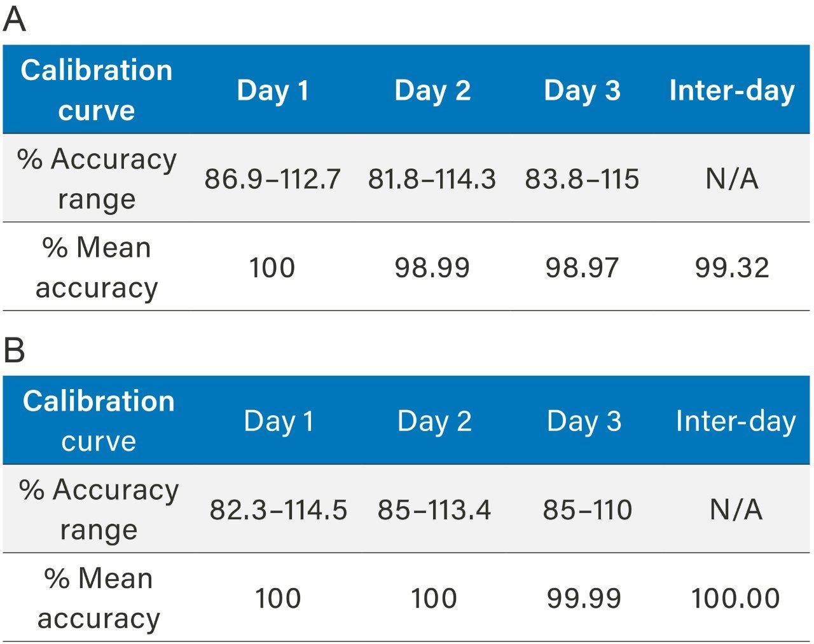Click the % Accuracy range label in table A
This screenshot has width=814, height=644.
point(97,179)
